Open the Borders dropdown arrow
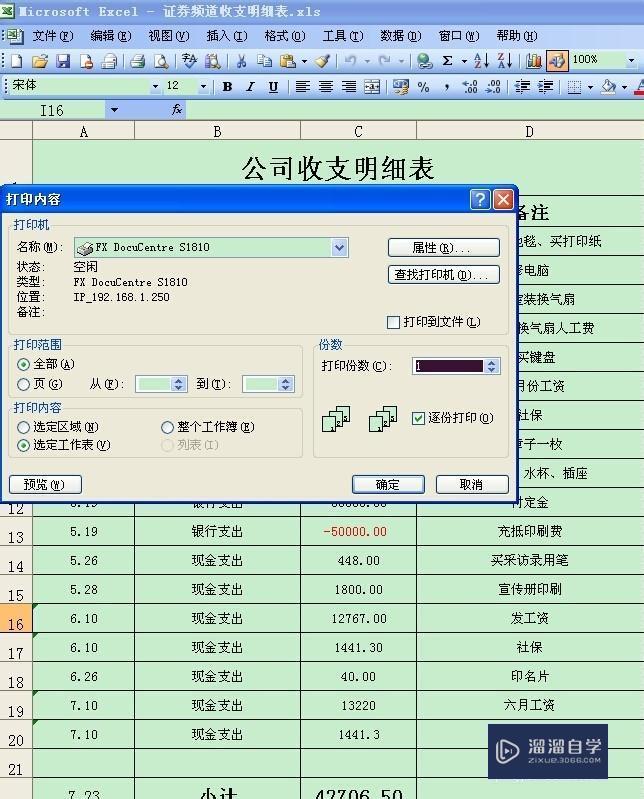 (x=591, y=87)
